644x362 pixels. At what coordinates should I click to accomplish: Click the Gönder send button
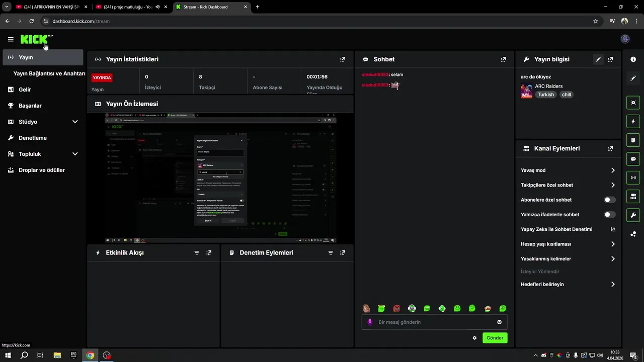(x=495, y=338)
